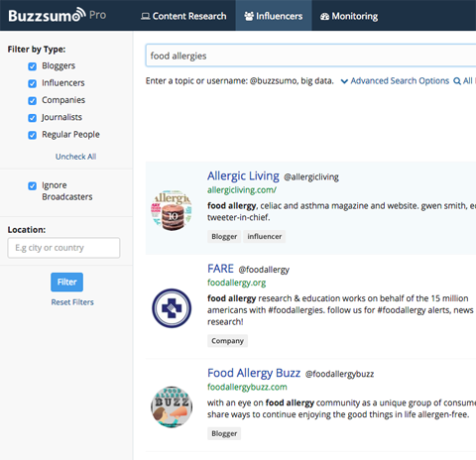The image size is (476, 460).
Task: Visit the foodallergybuzz.com link
Action: pyautogui.click(x=247, y=387)
